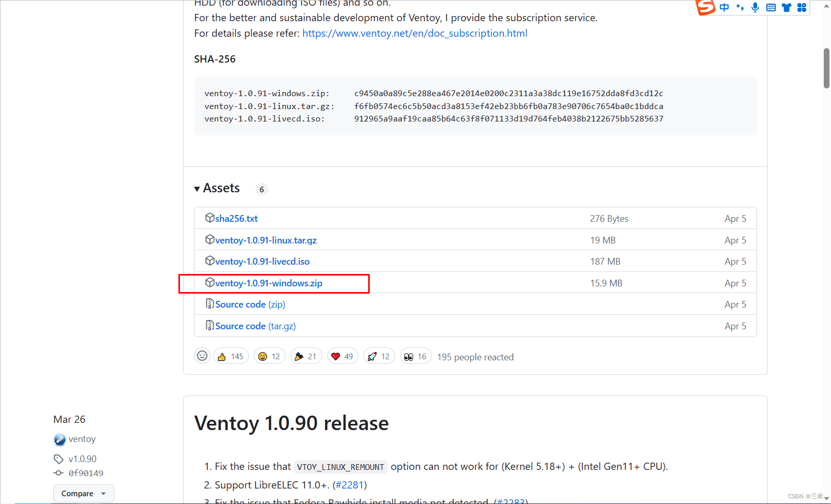
Task: Click the package icon beside sha256.txt
Action: (209, 218)
